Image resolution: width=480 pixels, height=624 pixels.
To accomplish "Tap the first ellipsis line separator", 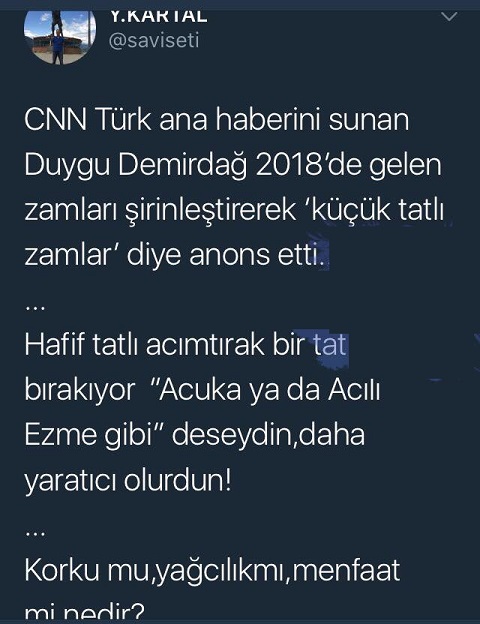I will point(35,308).
